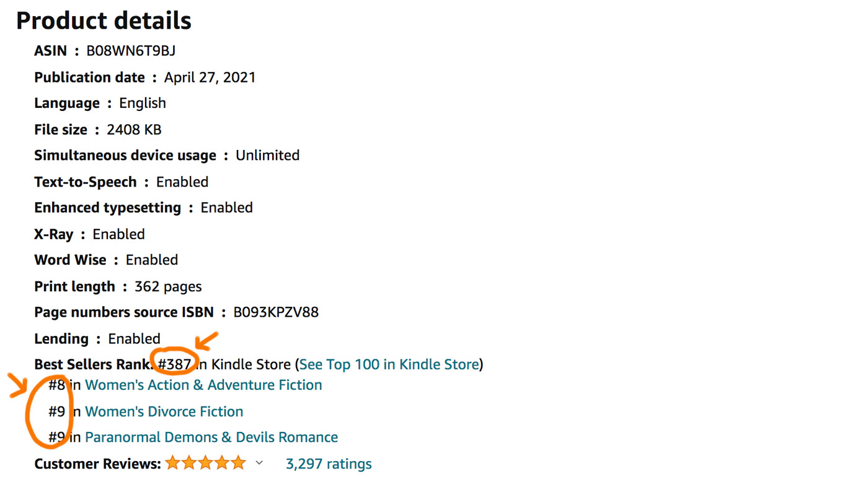The width and height of the screenshot is (868, 489).
Task: Go to Women's Divorce Fiction category
Action: pos(164,412)
